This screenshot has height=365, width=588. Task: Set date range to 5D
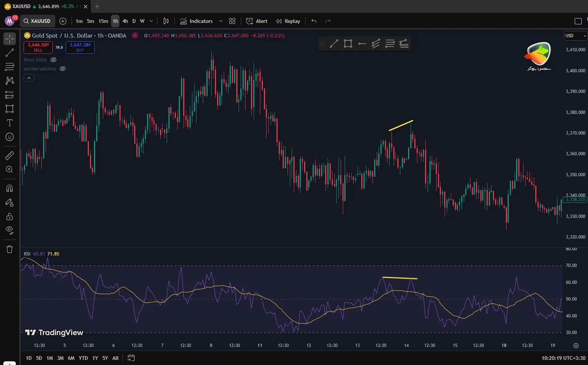[39, 358]
